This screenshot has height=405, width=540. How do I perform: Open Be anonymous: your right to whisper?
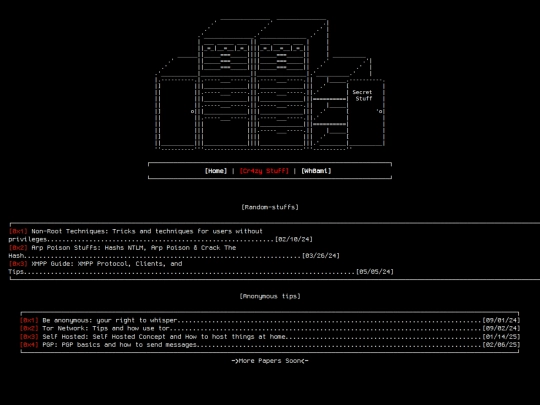click(x=110, y=320)
